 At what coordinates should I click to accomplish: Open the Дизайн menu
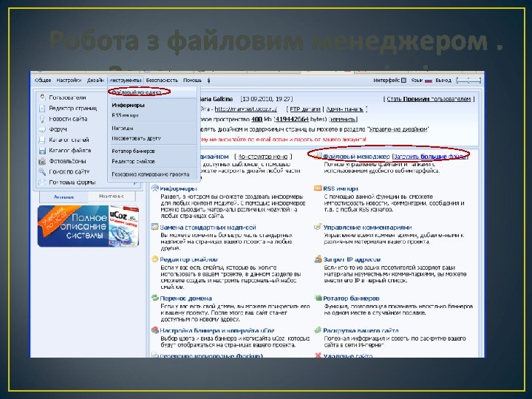[x=95, y=81]
